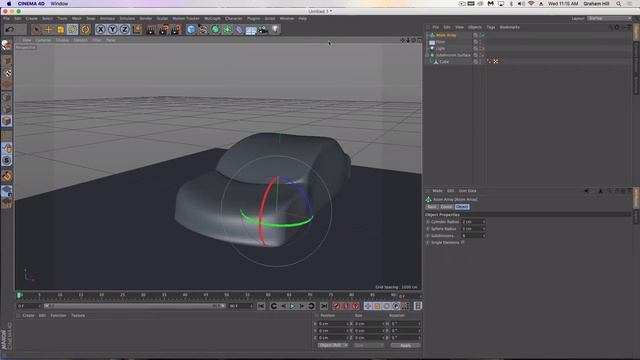
Task: Open the Simulate menu
Action: (127, 18)
